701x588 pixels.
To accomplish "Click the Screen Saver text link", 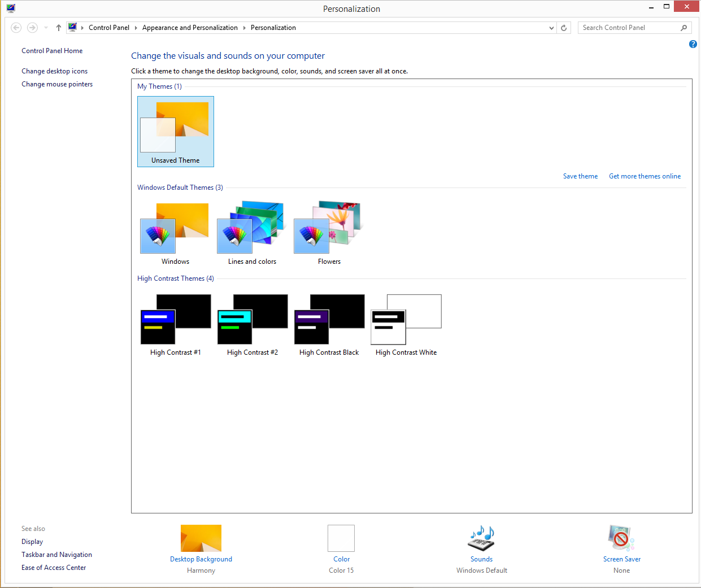I will 621,559.
